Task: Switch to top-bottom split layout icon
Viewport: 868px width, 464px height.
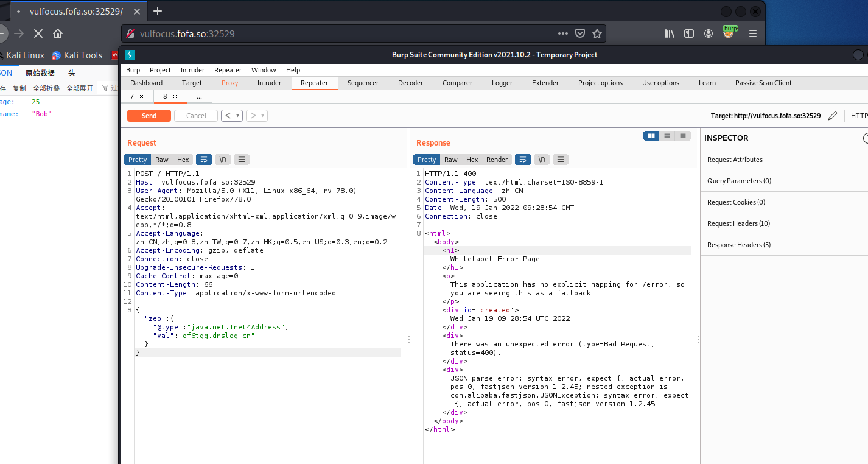Action: [667, 136]
